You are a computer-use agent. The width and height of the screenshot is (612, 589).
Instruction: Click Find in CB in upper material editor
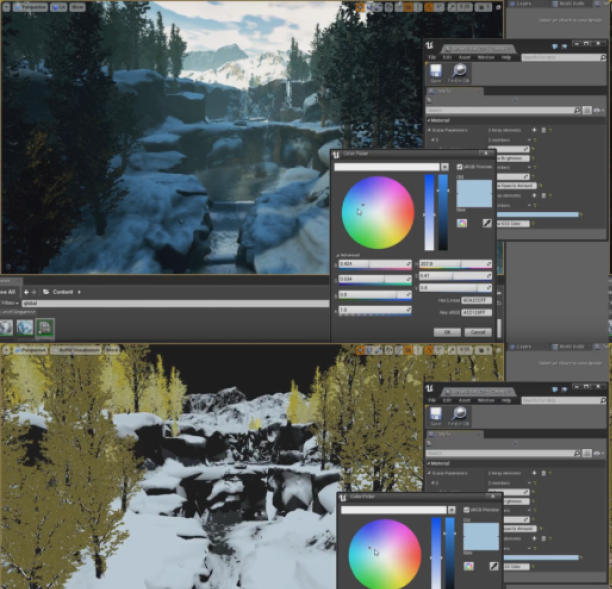click(459, 73)
